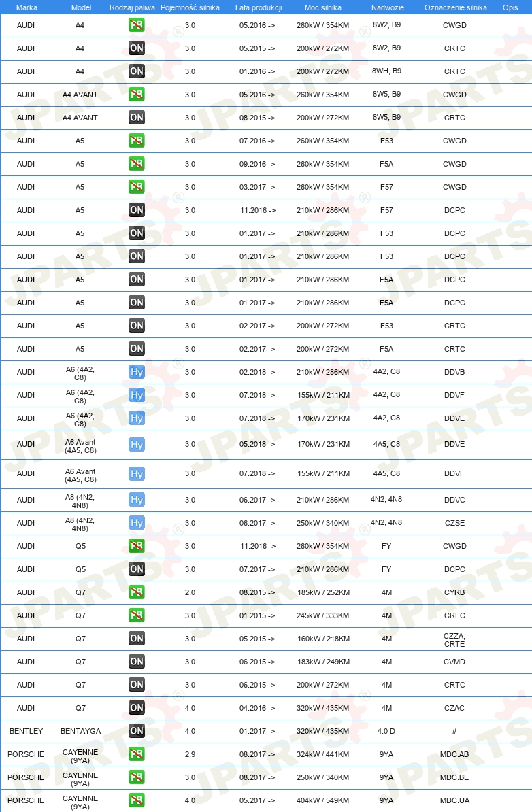The height and width of the screenshot is (812, 532).
Task: Select engine code MDC.UA
Action: click(x=454, y=800)
